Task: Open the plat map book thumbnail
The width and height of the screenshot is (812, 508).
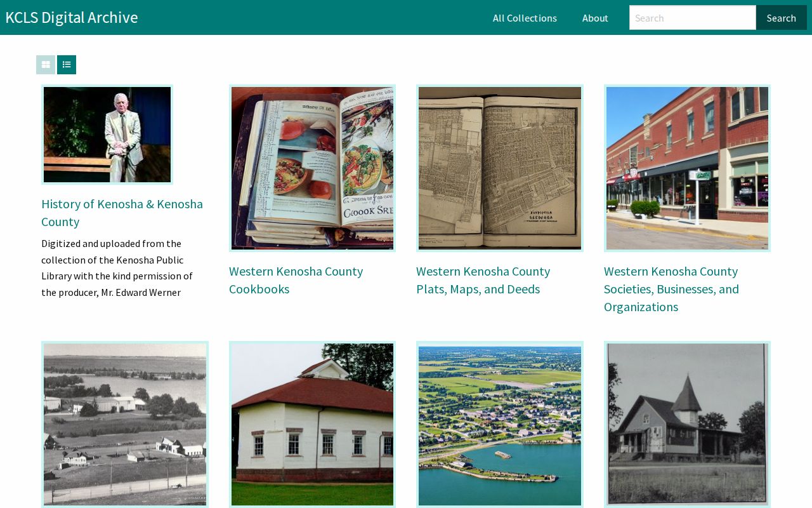Action: pos(500,168)
